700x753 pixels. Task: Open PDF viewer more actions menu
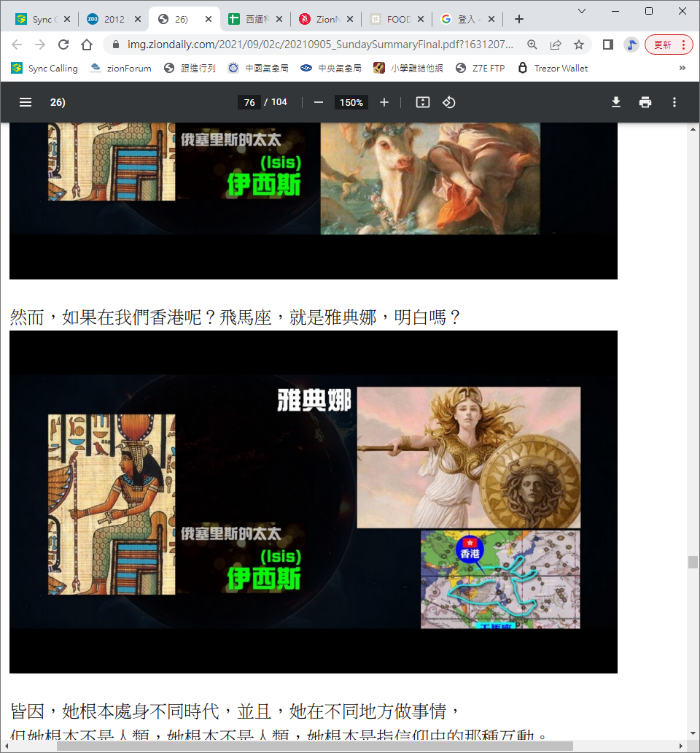(x=674, y=102)
